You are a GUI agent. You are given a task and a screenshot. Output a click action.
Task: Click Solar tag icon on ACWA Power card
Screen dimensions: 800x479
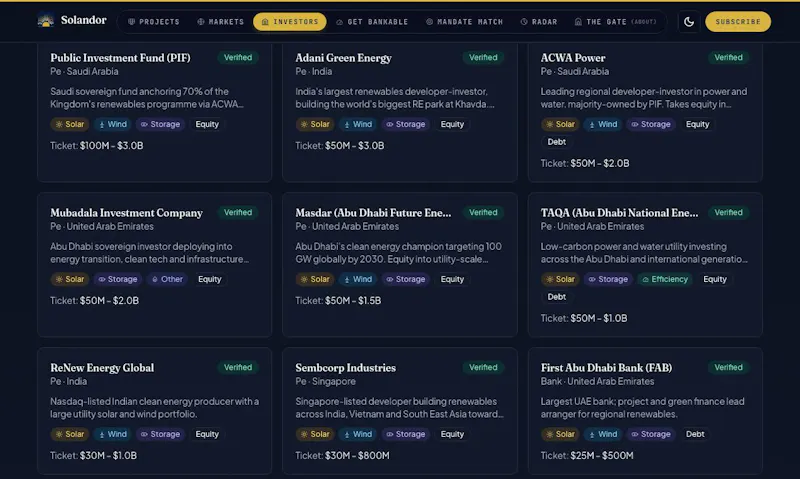(550, 124)
